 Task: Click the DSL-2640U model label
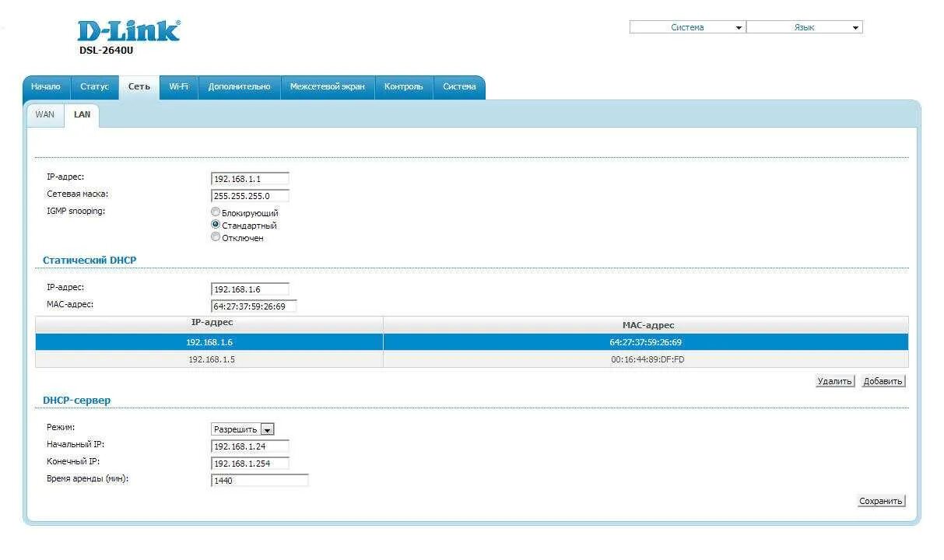pyautogui.click(x=107, y=51)
